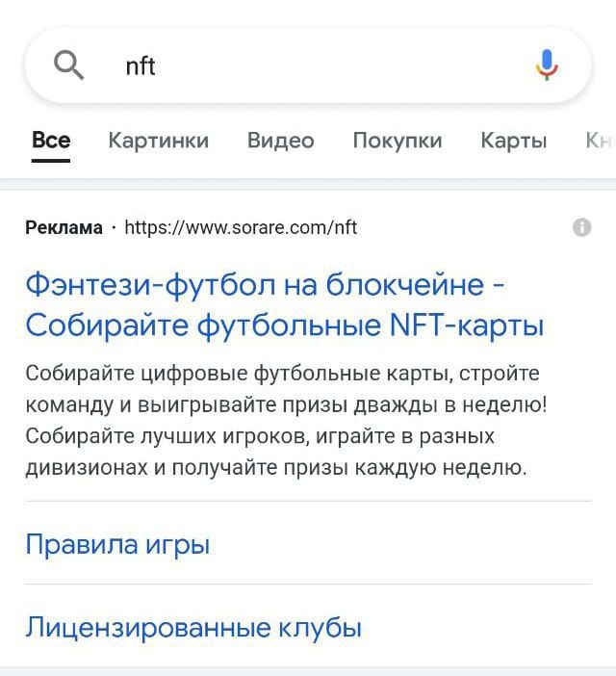
Task: Select the 'Все' results tab
Action: (x=51, y=141)
